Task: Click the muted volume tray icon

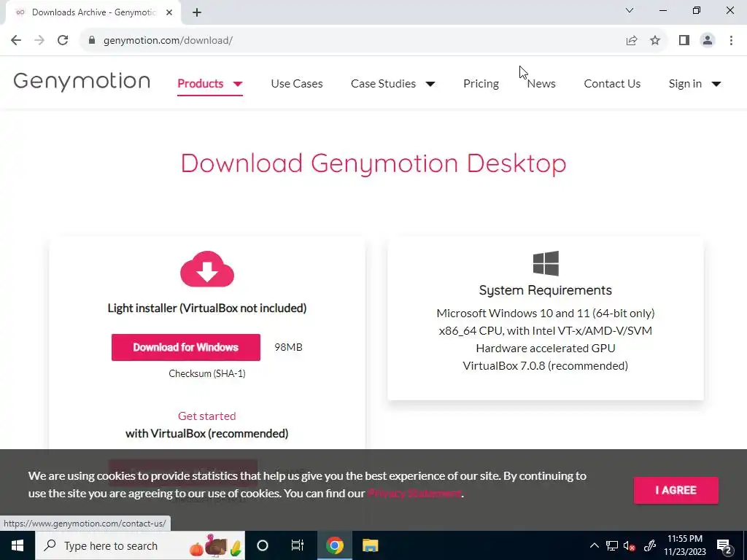Action: click(x=630, y=545)
